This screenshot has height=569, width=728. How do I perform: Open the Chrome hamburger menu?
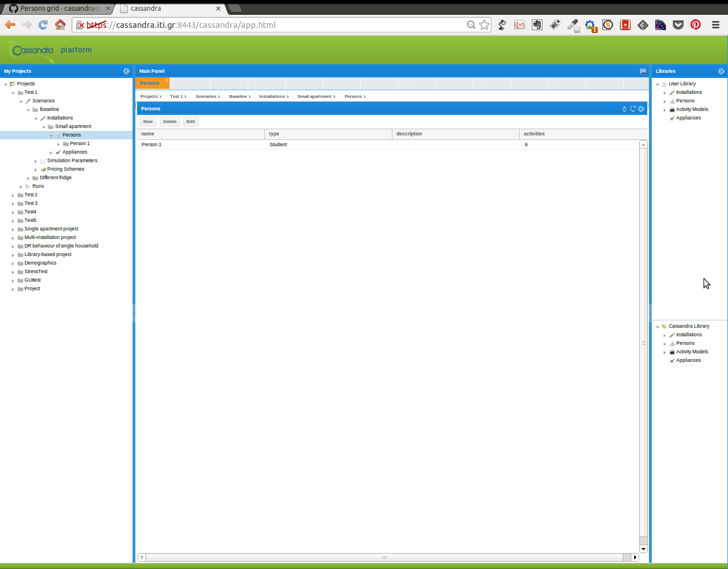coord(715,24)
